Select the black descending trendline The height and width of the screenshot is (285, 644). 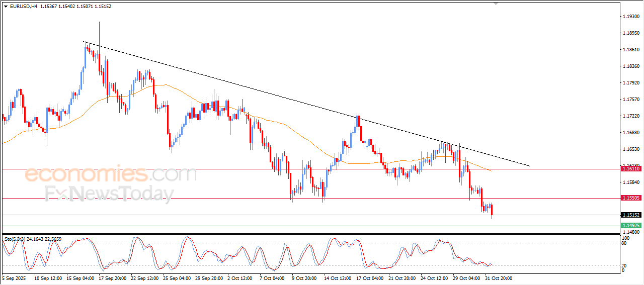point(302,100)
